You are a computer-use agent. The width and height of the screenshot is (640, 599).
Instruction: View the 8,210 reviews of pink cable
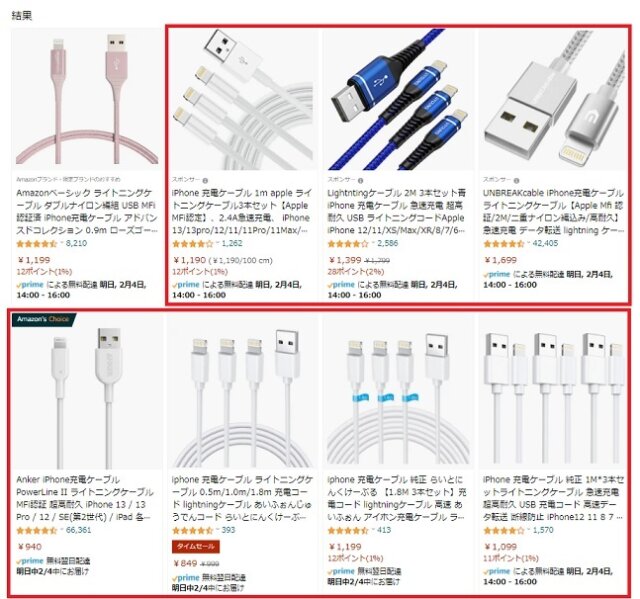tap(76, 244)
